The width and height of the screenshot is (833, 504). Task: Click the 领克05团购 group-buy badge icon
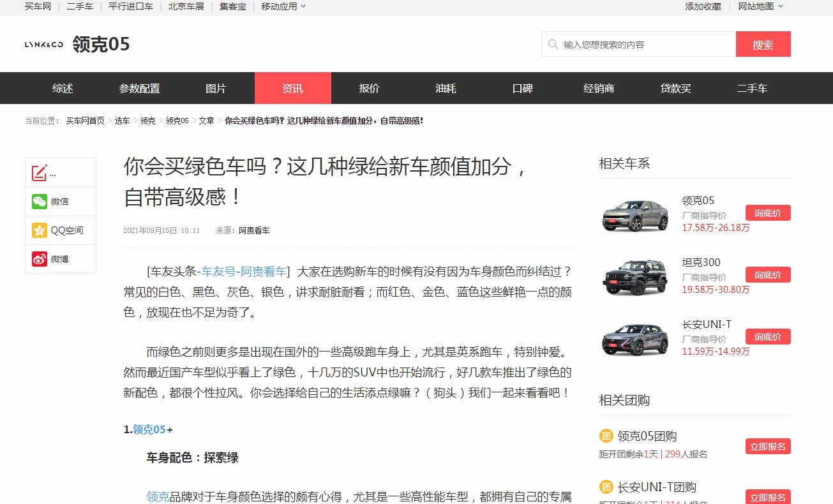pos(606,436)
